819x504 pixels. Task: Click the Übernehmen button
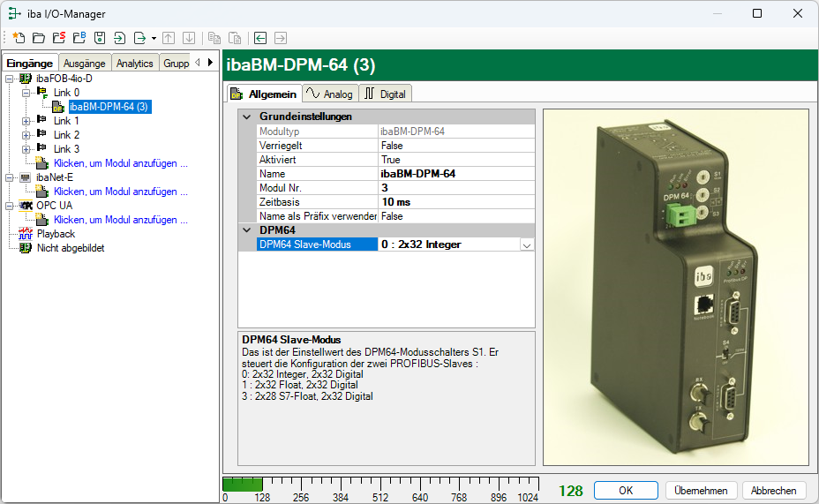[x=701, y=491]
